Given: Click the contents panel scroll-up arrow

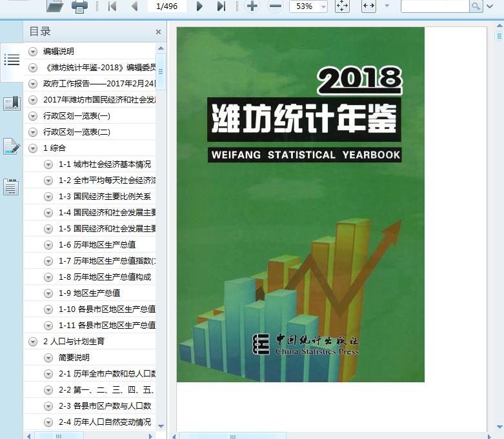Looking at the screenshot, I should [161, 48].
